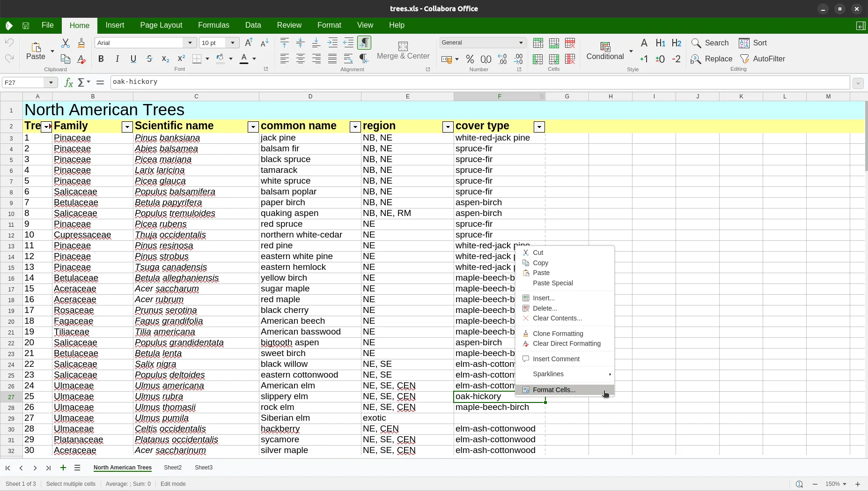
Task: Apply Clone Formatting from the clipboard section
Action: click(81, 43)
